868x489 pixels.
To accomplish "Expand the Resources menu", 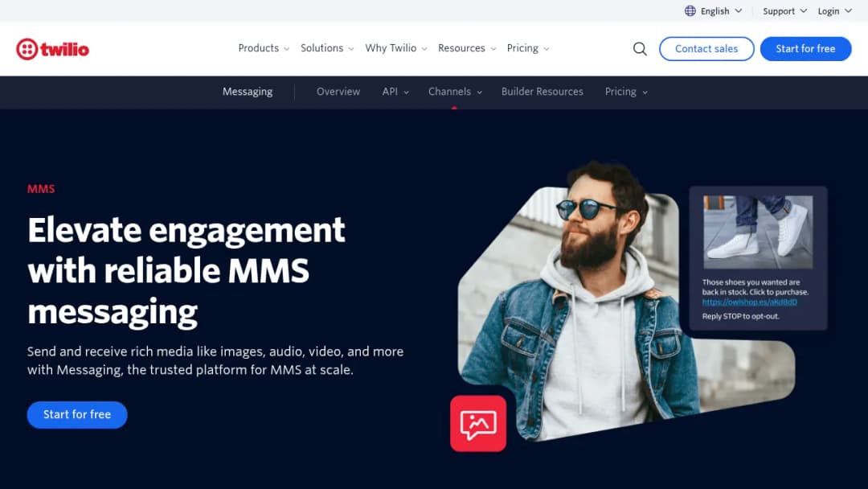I will coord(467,48).
